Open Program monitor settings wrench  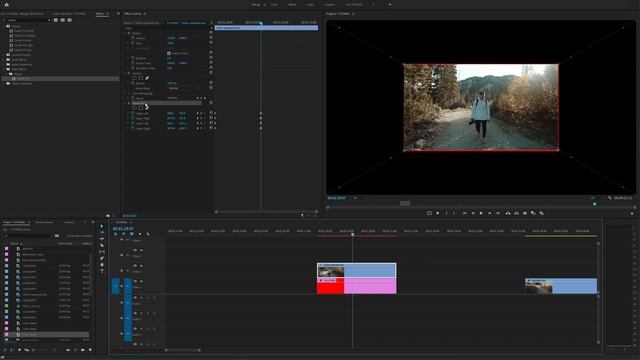click(x=610, y=198)
